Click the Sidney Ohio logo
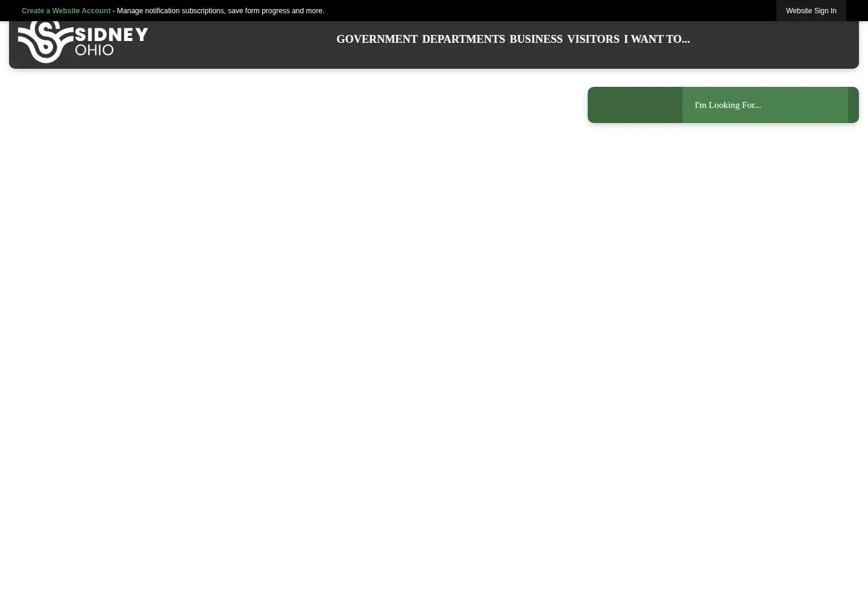This screenshot has height=603, width=868. coord(83,42)
